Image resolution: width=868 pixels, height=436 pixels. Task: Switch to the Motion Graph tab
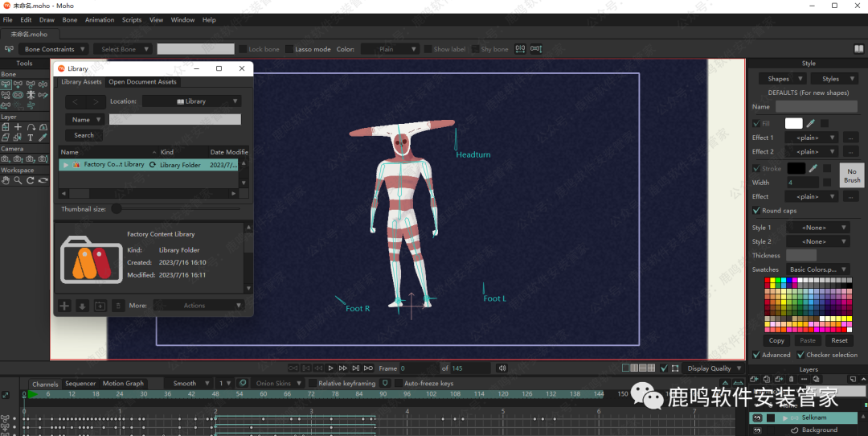[x=123, y=384]
